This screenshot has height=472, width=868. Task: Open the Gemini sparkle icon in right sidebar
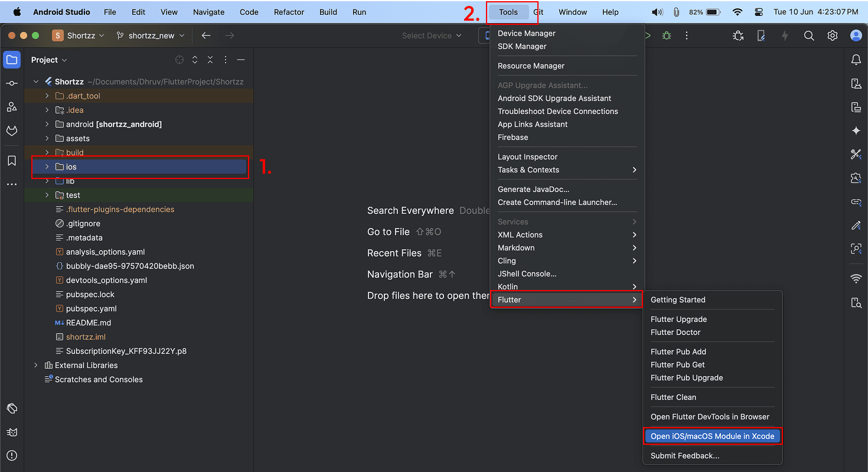[x=856, y=131]
